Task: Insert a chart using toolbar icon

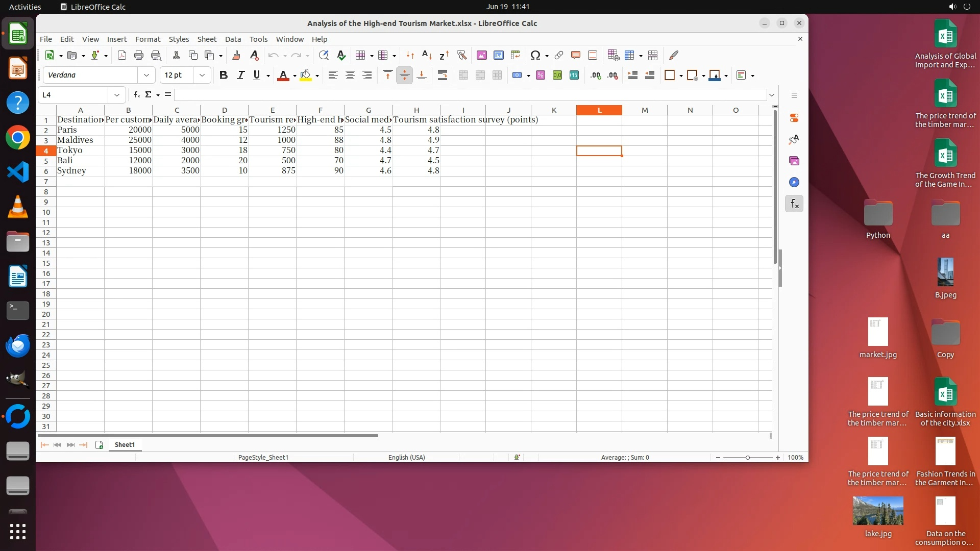Action: point(498,55)
